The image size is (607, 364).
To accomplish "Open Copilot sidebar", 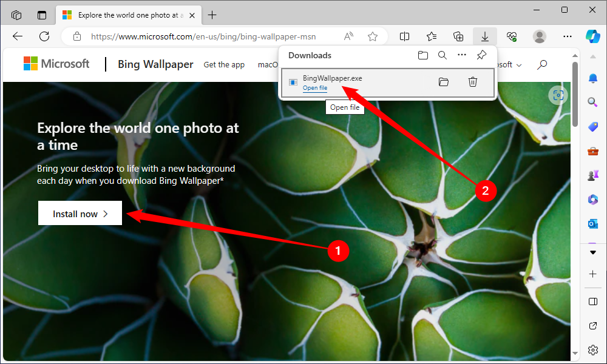I will click(x=592, y=36).
